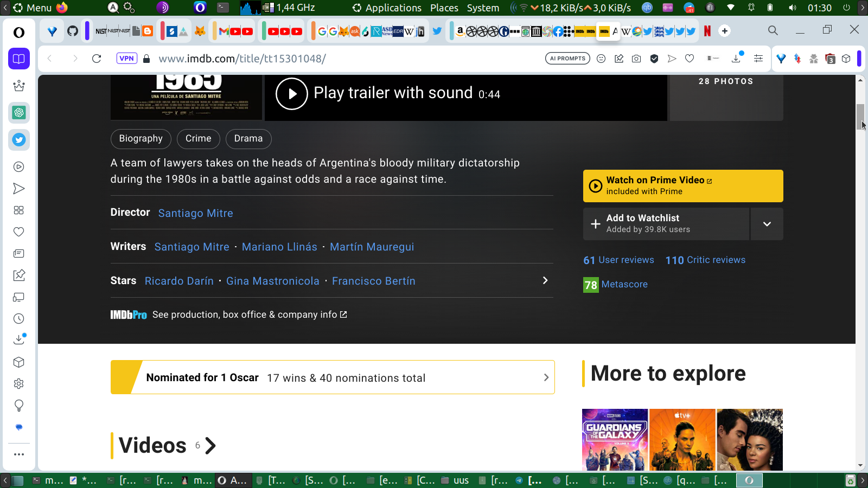The height and width of the screenshot is (488, 868).
Task: Open director Santiago Mitre's page
Action: tap(196, 213)
